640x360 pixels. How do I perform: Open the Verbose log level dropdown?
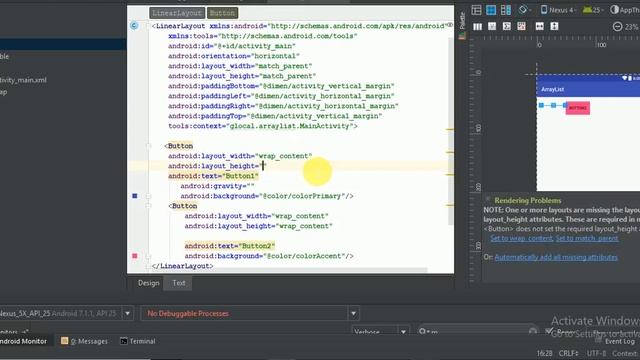click(380, 331)
